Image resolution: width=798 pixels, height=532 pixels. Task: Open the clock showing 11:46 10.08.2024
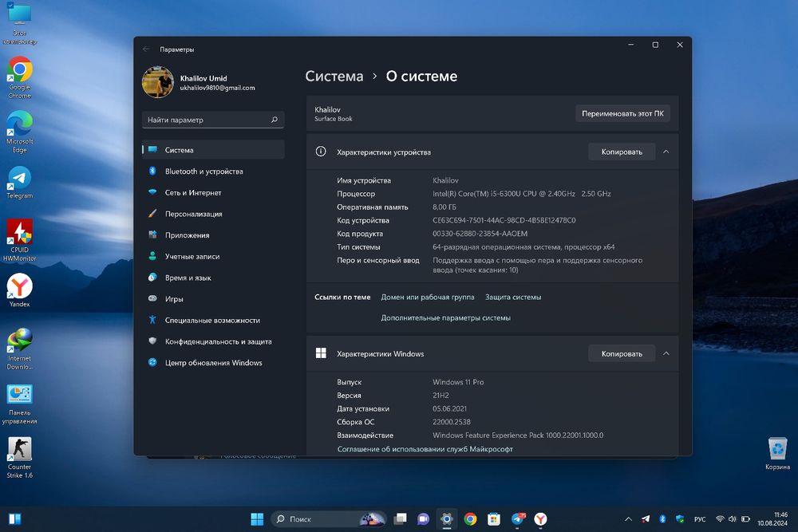coord(772,519)
